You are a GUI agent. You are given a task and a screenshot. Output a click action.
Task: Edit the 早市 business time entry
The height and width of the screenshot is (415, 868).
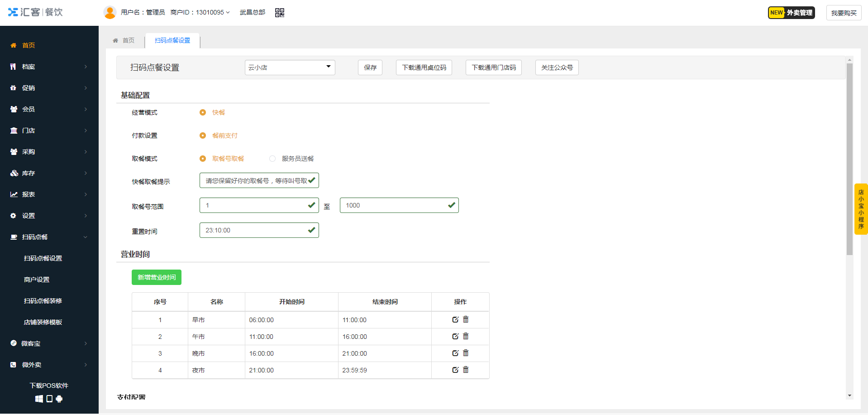(x=455, y=319)
